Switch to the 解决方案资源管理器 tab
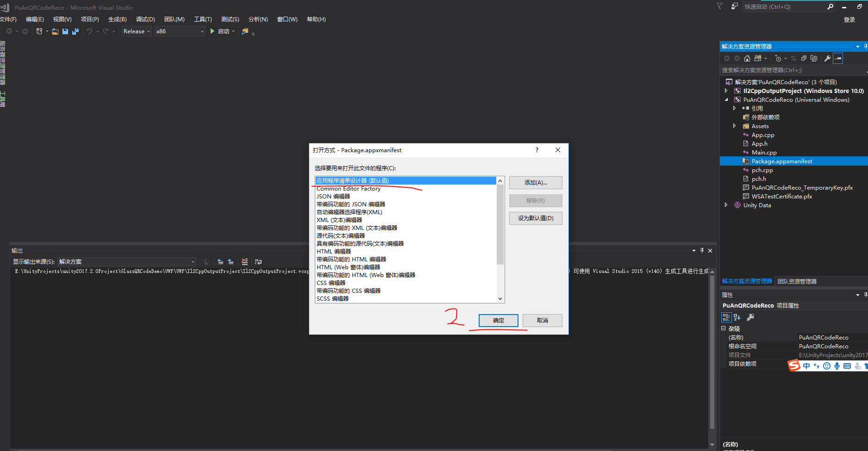Image resolution: width=868 pixels, height=451 pixels. coord(747,281)
